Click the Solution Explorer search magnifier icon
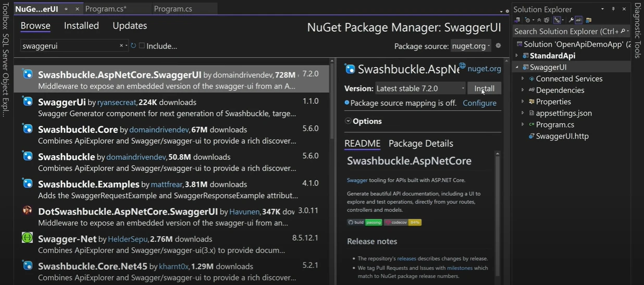 coord(622,31)
